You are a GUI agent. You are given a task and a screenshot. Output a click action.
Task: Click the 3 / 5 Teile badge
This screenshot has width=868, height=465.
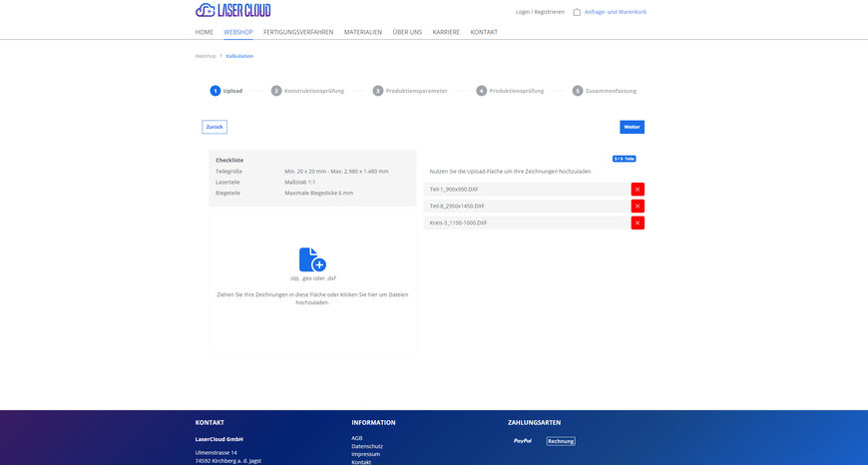[624, 159]
